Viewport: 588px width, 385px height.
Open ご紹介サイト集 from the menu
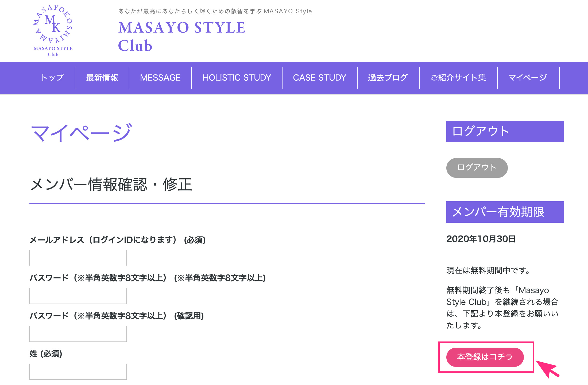458,77
